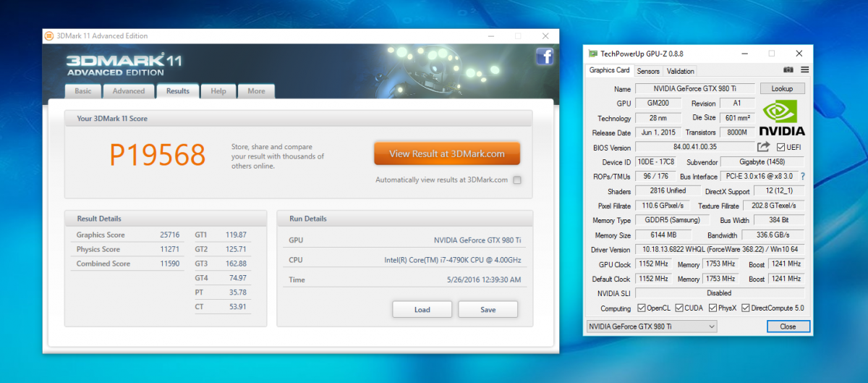Viewport: 868px width, 383px height.
Task: Click the GPU-Z BIOS share/export icon
Action: [764, 147]
